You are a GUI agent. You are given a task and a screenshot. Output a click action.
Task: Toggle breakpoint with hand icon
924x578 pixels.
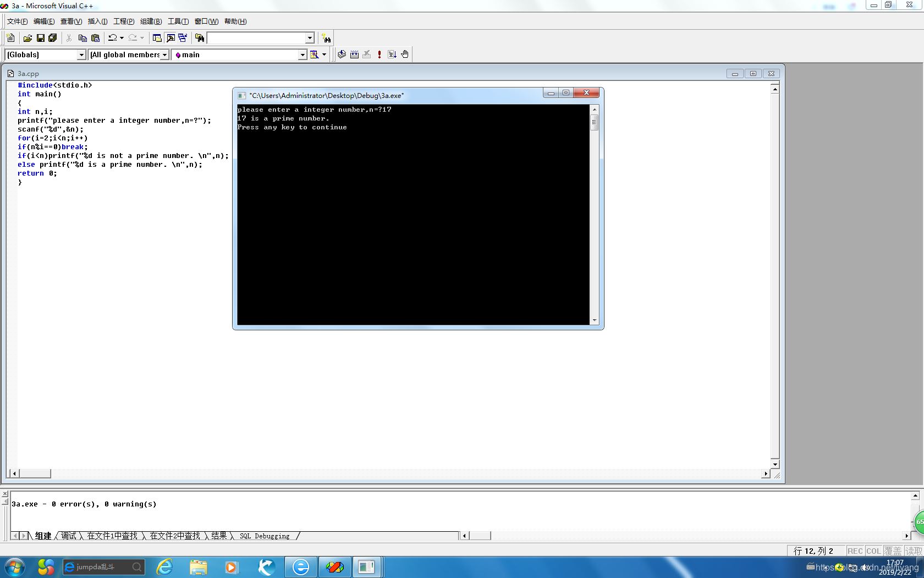405,54
